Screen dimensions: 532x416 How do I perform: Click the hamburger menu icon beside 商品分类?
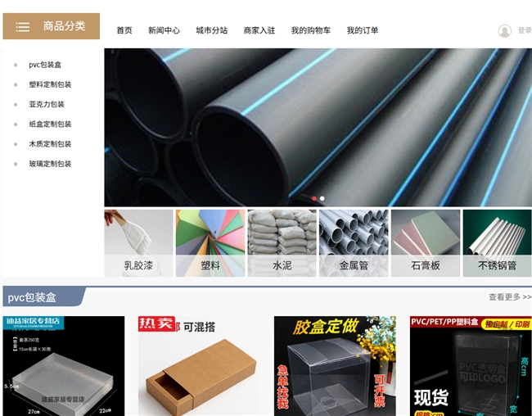[23, 27]
